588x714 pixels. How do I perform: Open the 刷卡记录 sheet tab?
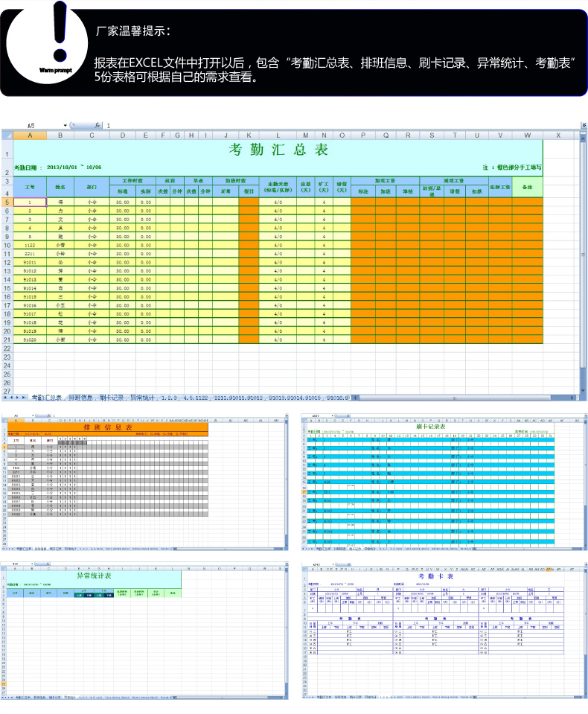112,398
